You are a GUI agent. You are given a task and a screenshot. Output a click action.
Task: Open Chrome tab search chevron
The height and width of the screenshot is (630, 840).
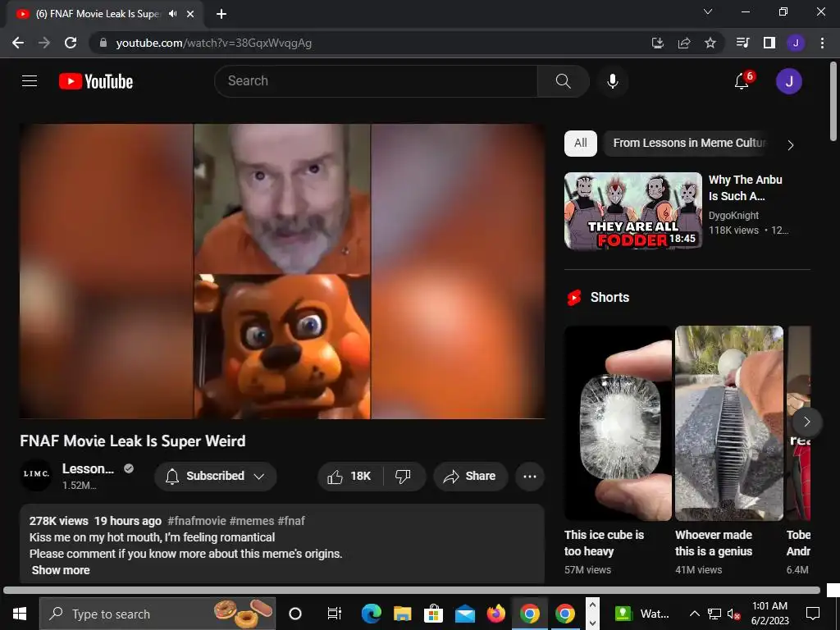coord(708,11)
